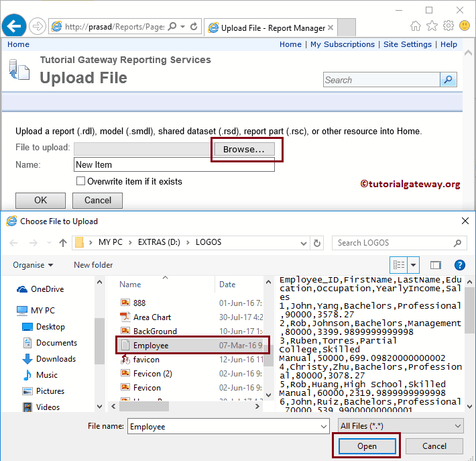Open My Subscriptions link
This screenshot has width=476, height=461.
pos(343,44)
